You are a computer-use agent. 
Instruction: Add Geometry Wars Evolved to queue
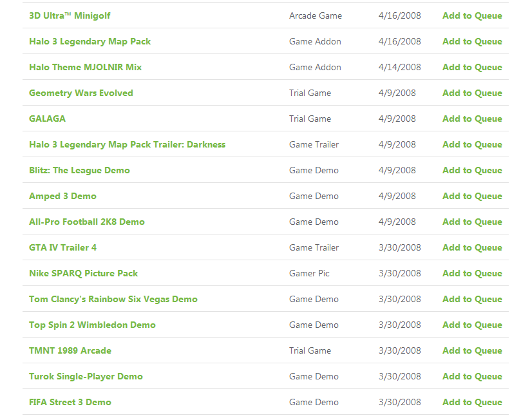click(x=472, y=93)
